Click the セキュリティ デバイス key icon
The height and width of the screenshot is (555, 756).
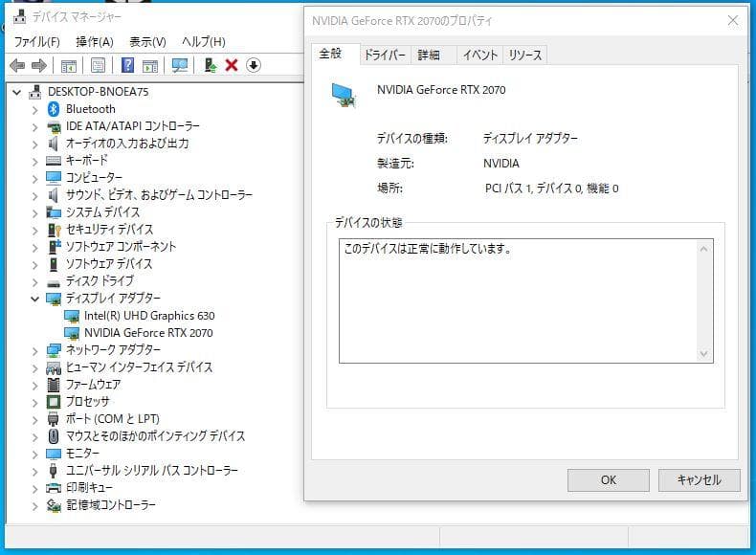(x=54, y=230)
